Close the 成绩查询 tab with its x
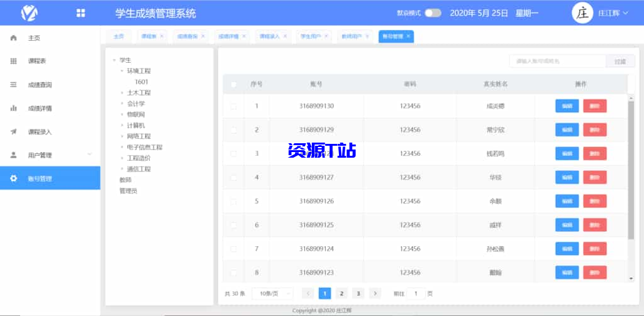644x316 pixels. point(203,36)
